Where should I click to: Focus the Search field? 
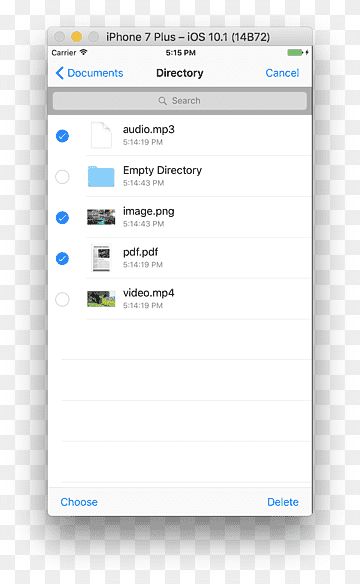point(180,101)
